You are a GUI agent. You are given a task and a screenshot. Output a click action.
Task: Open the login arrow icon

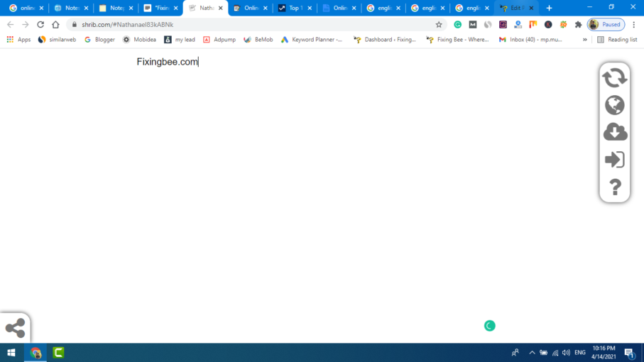(x=614, y=160)
